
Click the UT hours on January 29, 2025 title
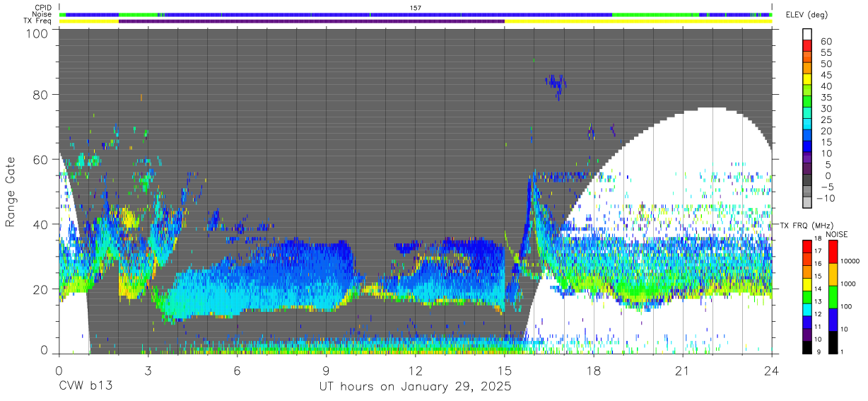point(415,387)
